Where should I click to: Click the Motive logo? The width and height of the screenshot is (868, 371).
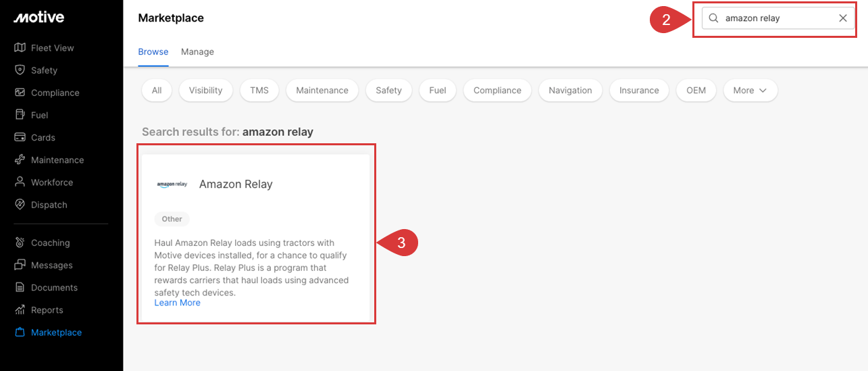39,18
